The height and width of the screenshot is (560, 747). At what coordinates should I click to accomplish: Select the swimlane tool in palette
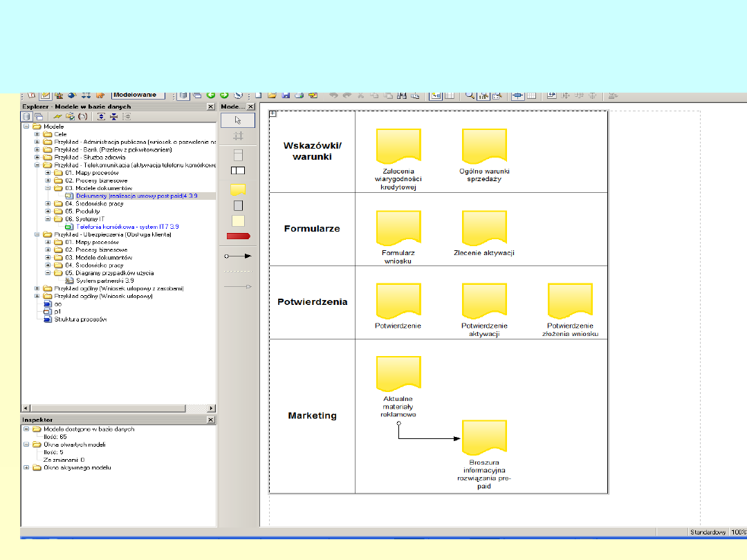pyautogui.click(x=237, y=170)
